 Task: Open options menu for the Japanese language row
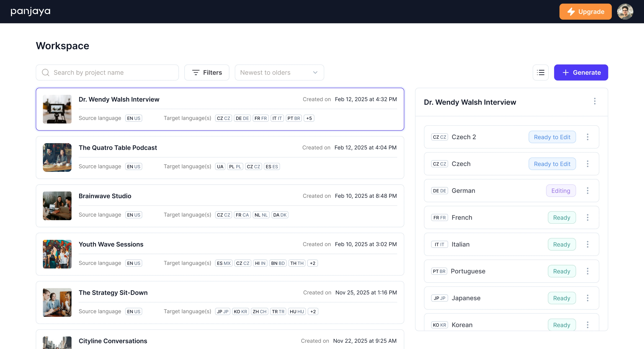pos(588,298)
